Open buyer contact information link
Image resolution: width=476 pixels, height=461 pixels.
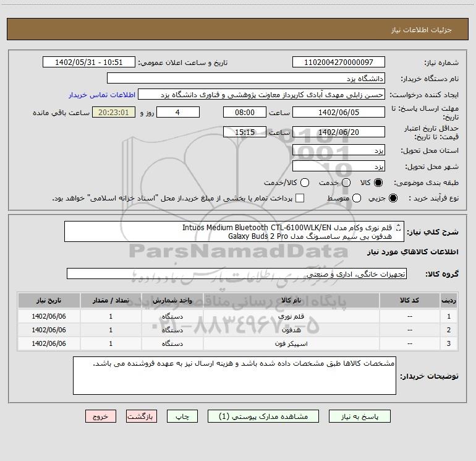pos(102,95)
